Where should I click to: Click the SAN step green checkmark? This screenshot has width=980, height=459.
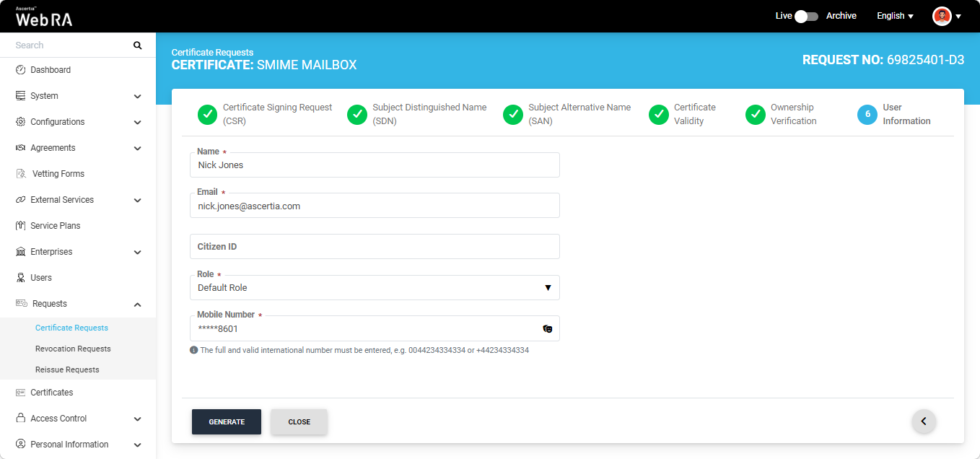(x=513, y=115)
